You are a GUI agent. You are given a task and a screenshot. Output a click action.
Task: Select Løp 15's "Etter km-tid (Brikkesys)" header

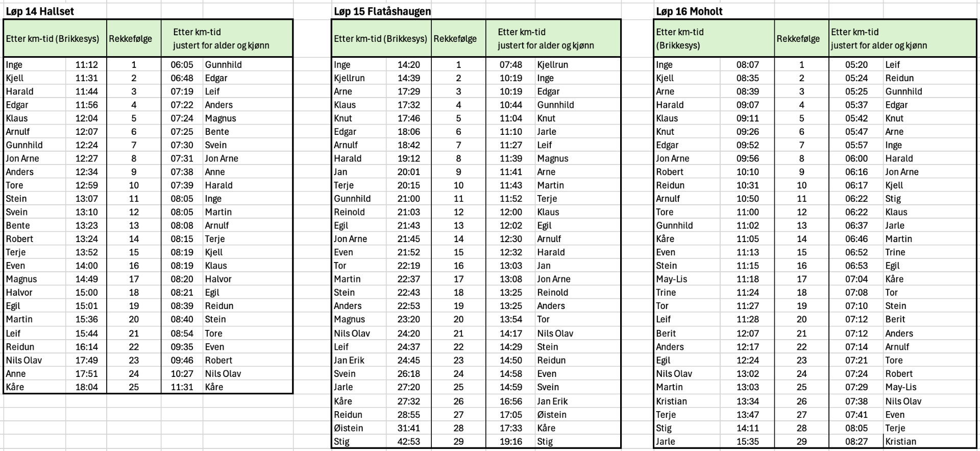pyautogui.click(x=381, y=39)
